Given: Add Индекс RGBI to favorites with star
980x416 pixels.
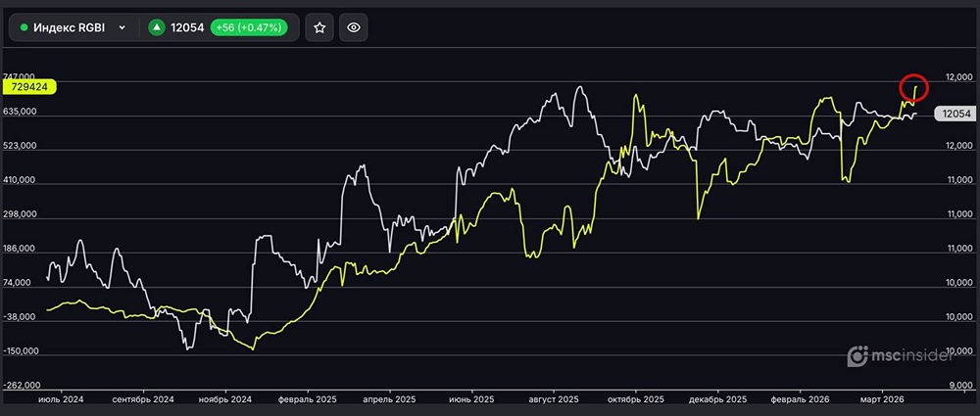Looking at the screenshot, I should point(319,27).
